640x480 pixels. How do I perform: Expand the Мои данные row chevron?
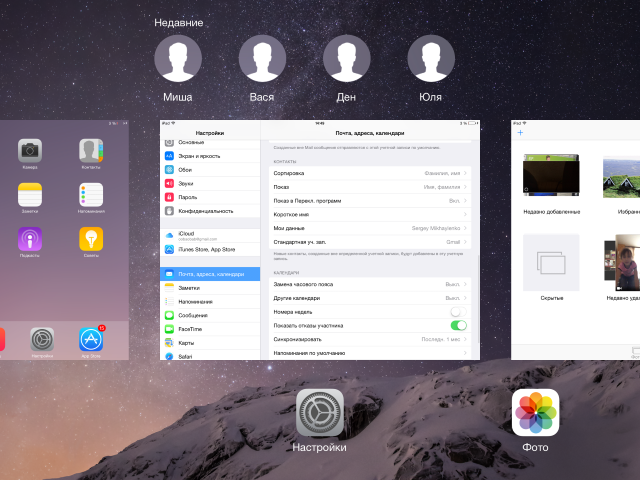coord(465,228)
